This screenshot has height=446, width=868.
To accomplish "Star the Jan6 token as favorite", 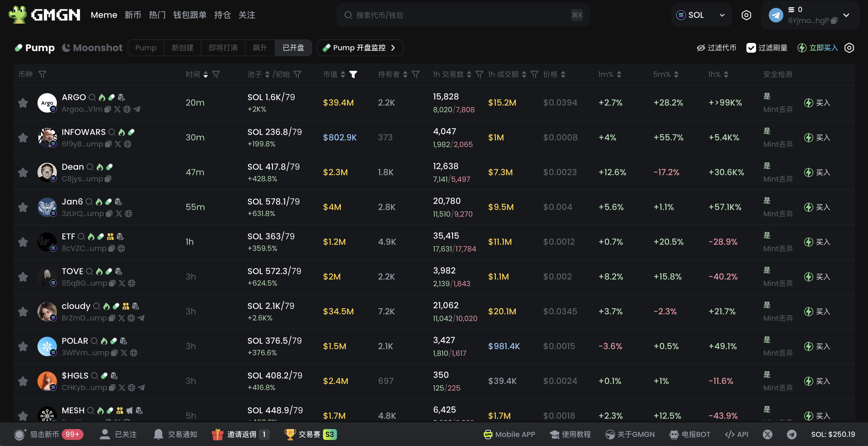I will (23, 207).
